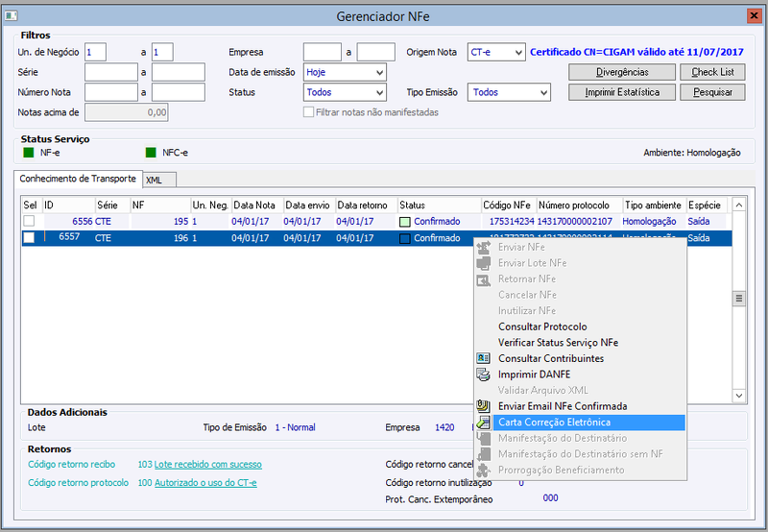Click the first Empresa input field
The width and height of the screenshot is (768, 532).
323,52
